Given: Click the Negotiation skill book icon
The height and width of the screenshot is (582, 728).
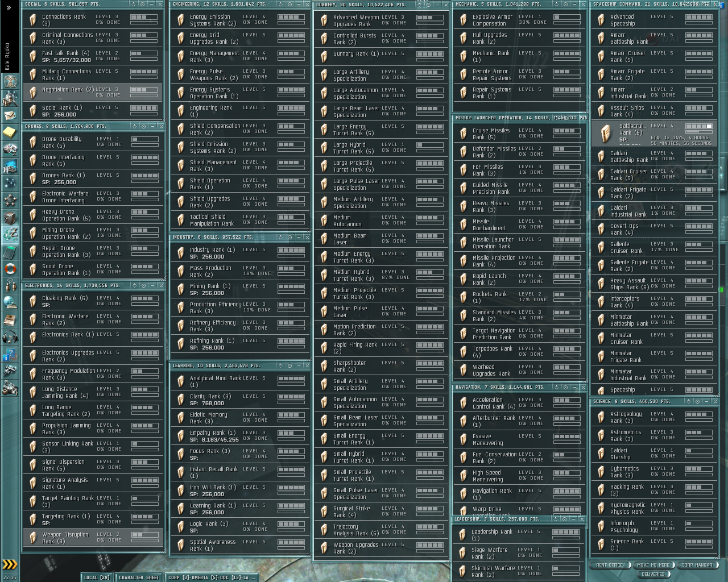Looking at the screenshot, I should [x=33, y=93].
